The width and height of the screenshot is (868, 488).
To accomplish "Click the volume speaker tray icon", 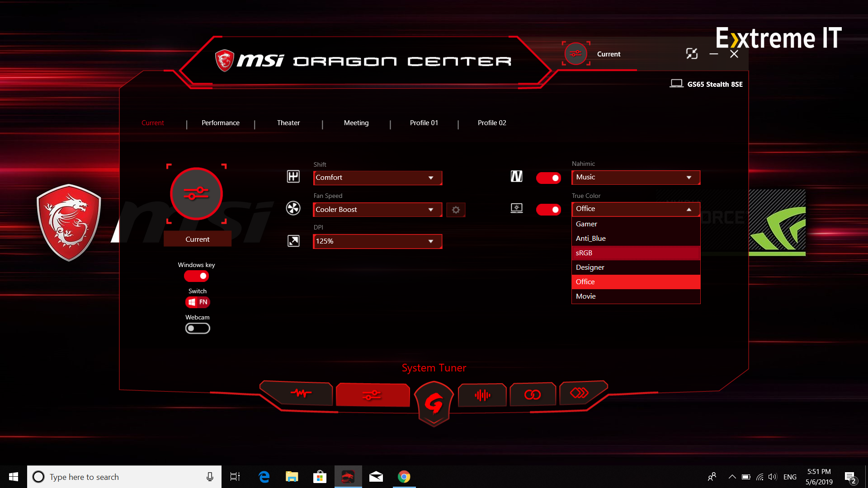I will (x=773, y=477).
